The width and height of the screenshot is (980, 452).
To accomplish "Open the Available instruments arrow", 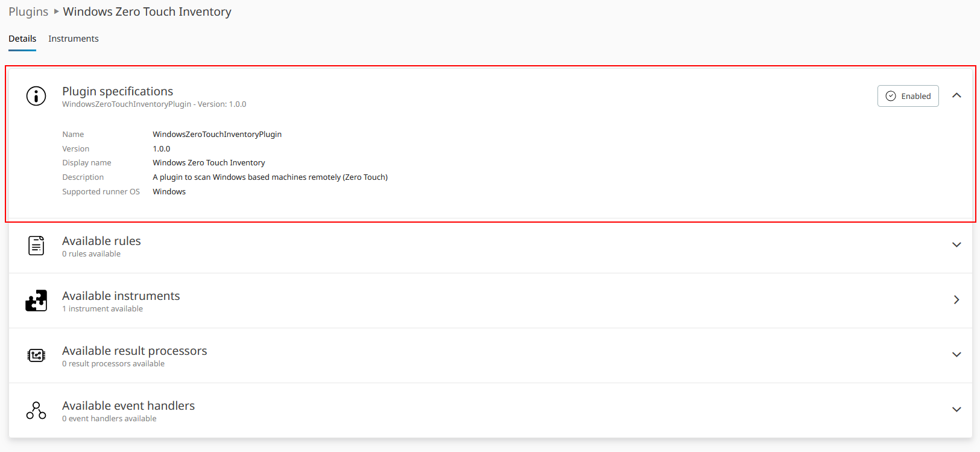I will [956, 300].
